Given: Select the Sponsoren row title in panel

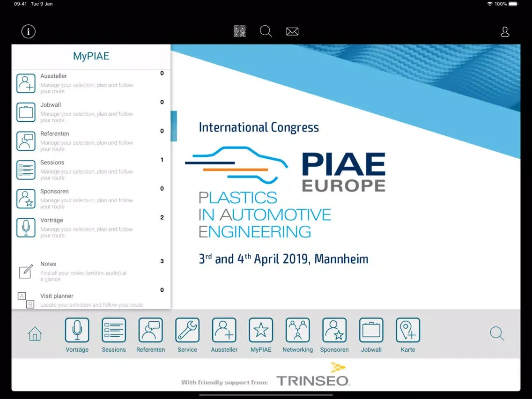Looking at the screenshot, I should [x=55, y=192].
